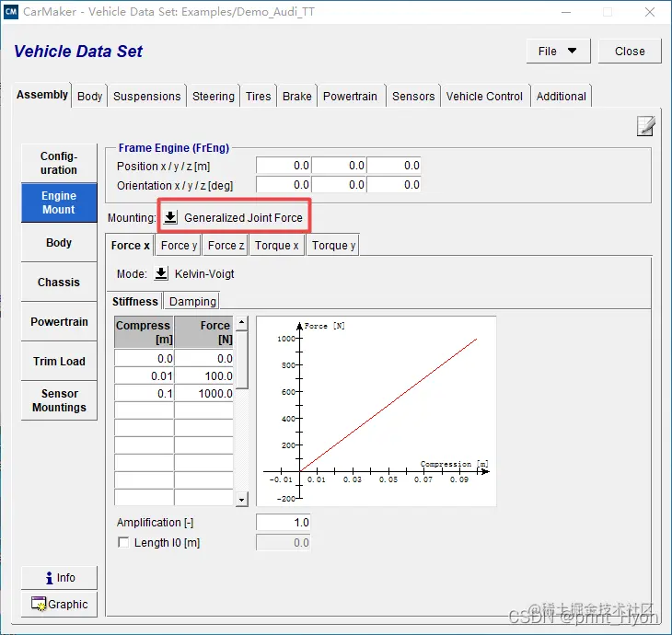Open the Sensor Mountings side section
672x635 pixels.
click(x=59, y=400)
